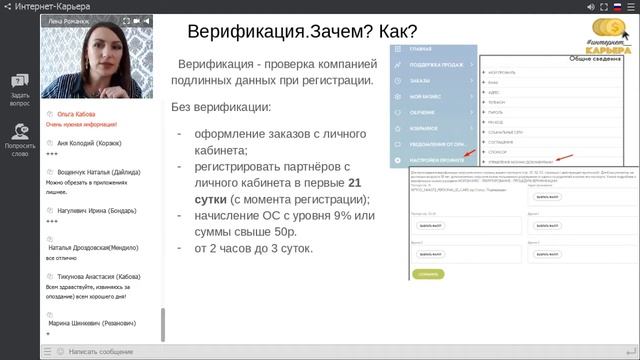Select chat name Ольга Кабова
The image size is (640, 360).
pos(76,114)
